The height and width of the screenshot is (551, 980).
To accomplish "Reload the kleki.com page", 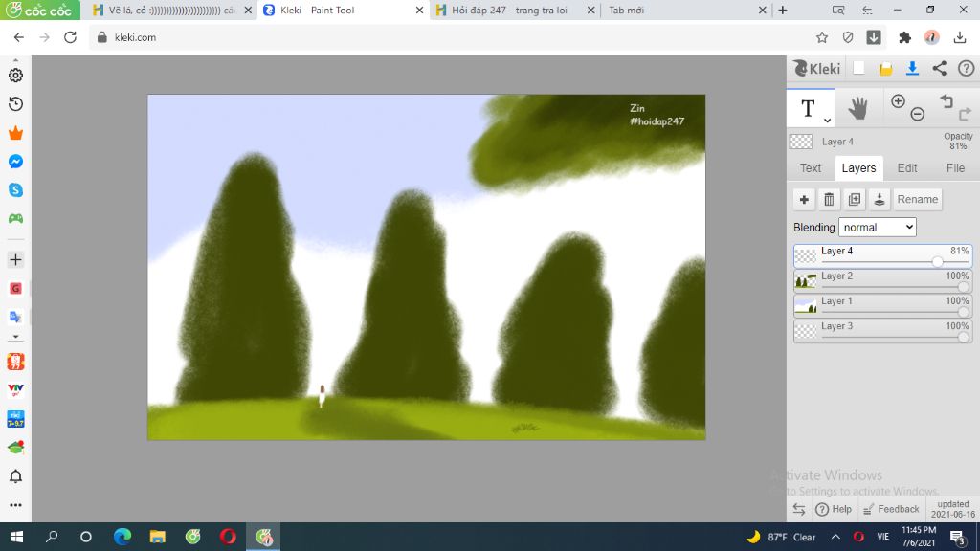I will [x=70, y=37].
